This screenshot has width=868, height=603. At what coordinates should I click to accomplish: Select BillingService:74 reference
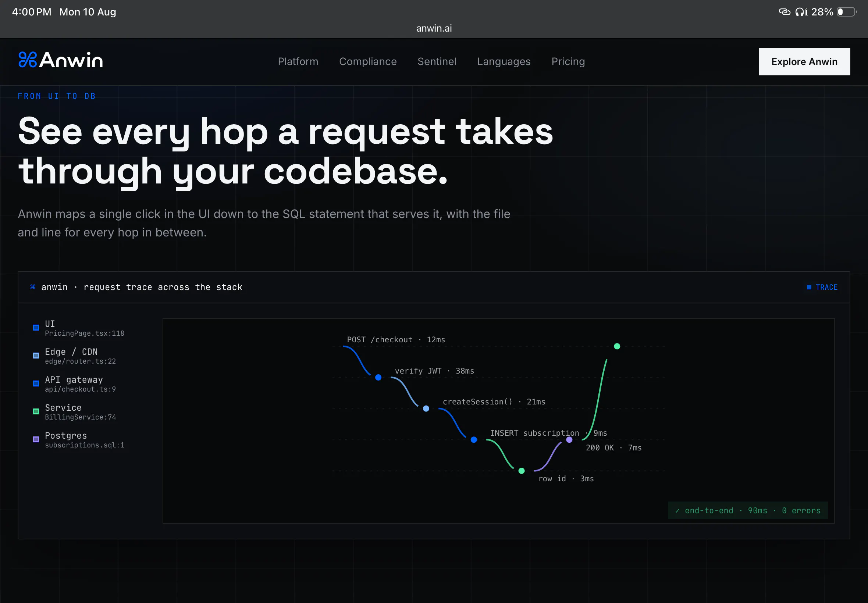tap(80, 417)
